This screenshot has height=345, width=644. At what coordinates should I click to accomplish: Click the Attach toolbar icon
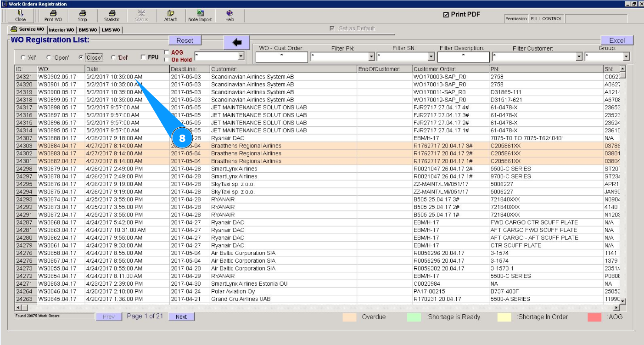point(170,16)
